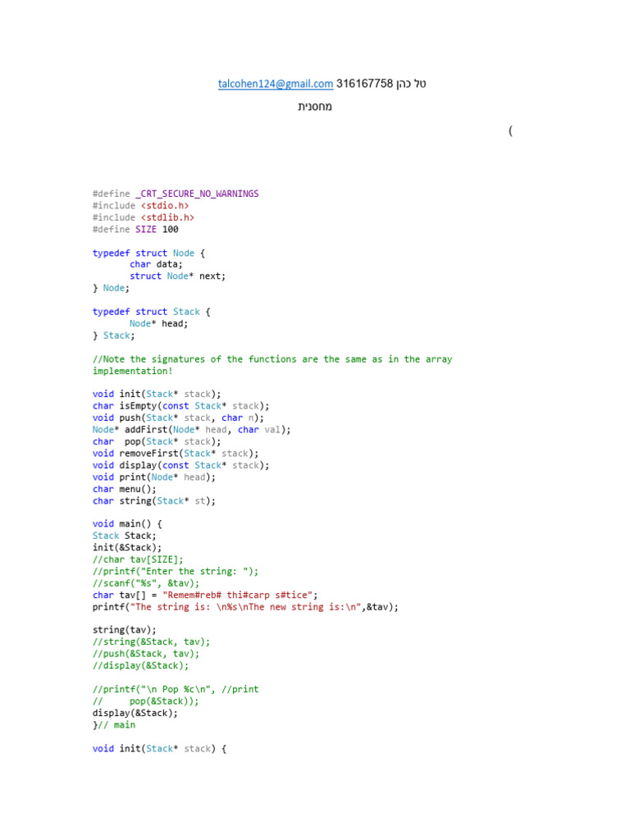Click the #define SIZE 100 line
The image size is (630, 840).
point(135,230)
